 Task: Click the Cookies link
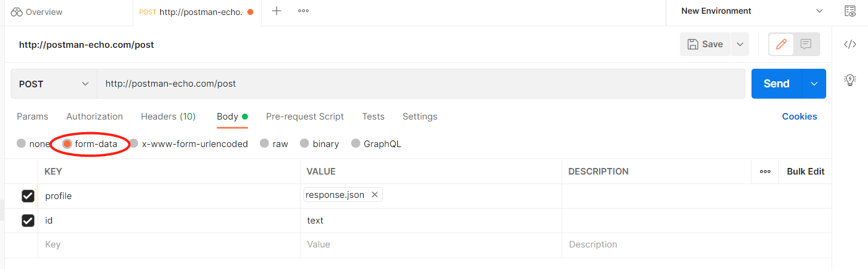(799, 117)
